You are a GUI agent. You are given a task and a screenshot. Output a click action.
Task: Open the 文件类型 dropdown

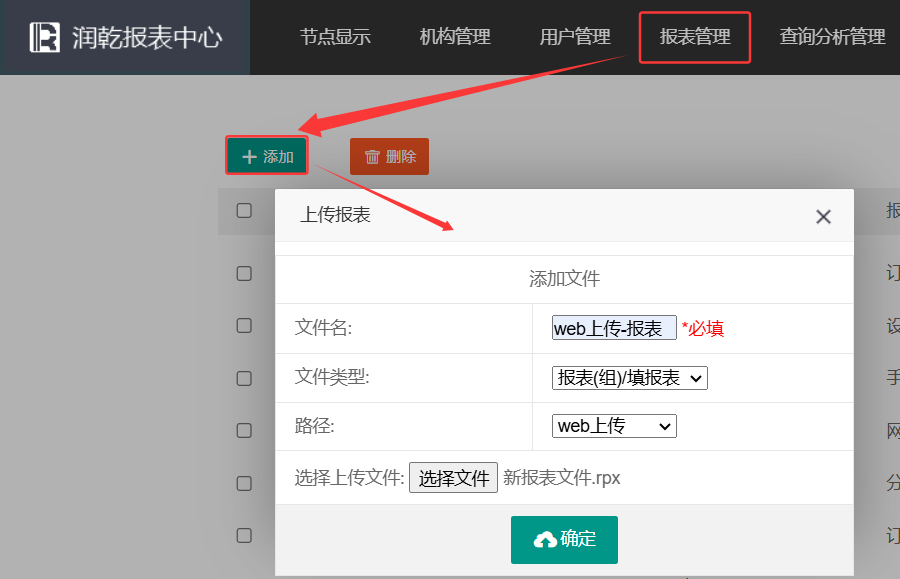coord(629,378)
